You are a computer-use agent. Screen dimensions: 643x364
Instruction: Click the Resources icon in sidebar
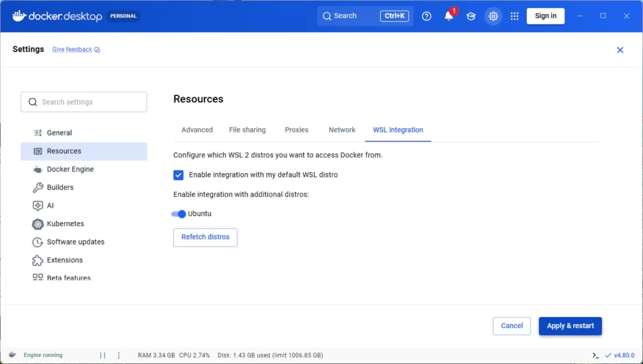38,151
